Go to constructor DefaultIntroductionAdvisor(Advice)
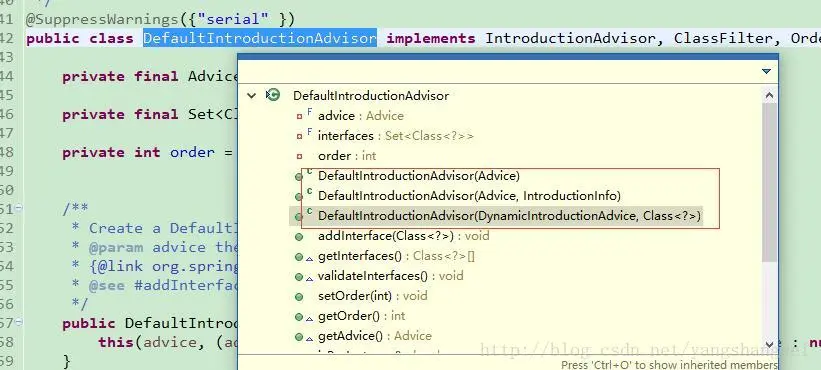This screenshot has height=370, width=821. [419, 176]
